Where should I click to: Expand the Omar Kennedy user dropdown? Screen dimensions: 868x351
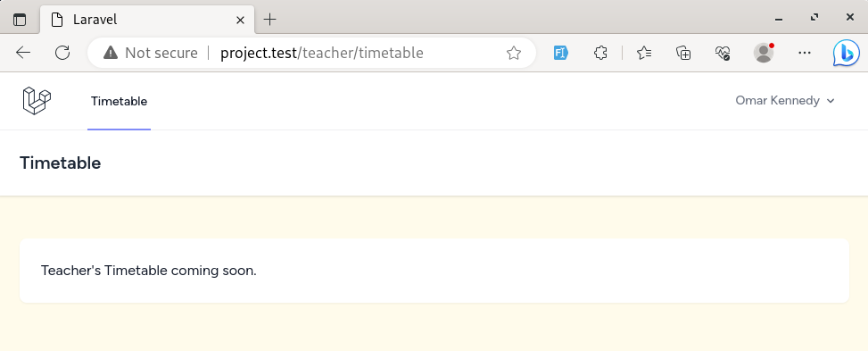[x=784, y=100]
